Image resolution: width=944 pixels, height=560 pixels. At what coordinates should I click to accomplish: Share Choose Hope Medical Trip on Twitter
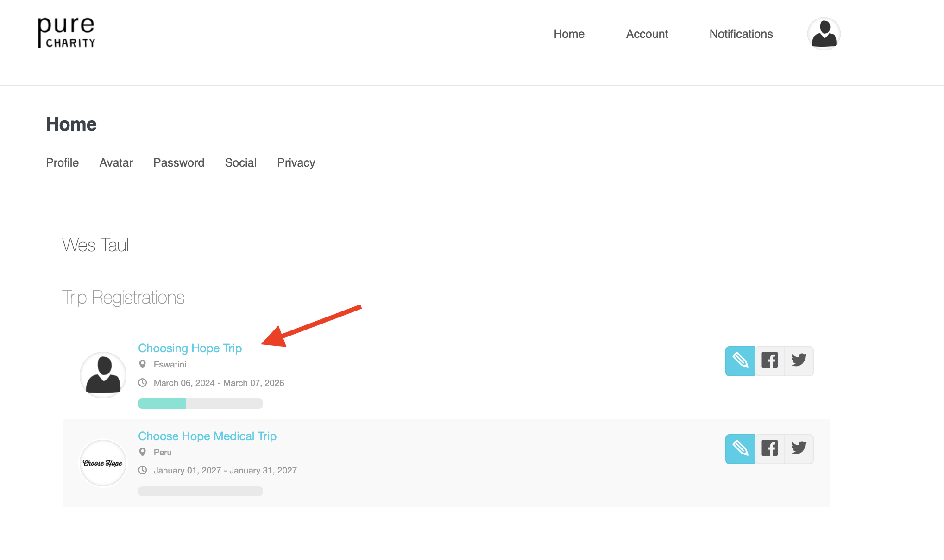point(799,449)
